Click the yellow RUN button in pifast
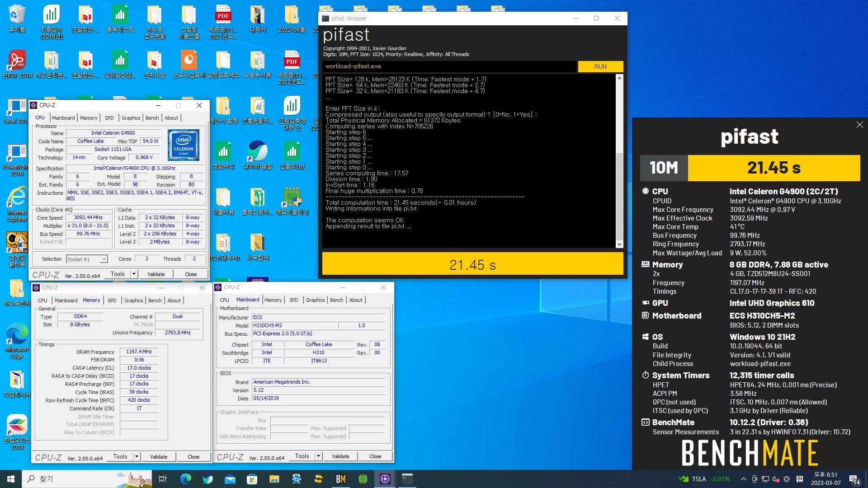Image resolution: width=868 pixels, height=488 pixels. pos(600,66)
